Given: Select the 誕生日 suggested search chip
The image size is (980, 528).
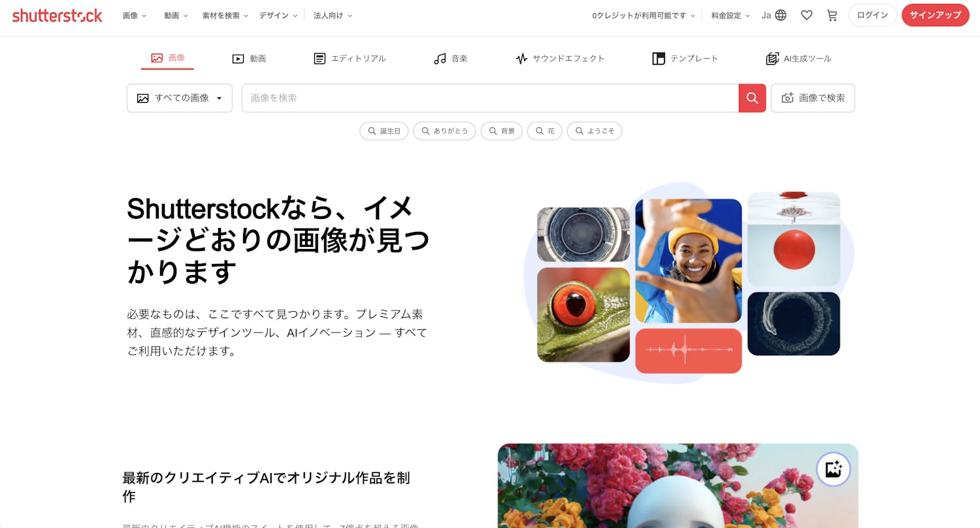Looking at the screenshot, I should coord(384,131).
